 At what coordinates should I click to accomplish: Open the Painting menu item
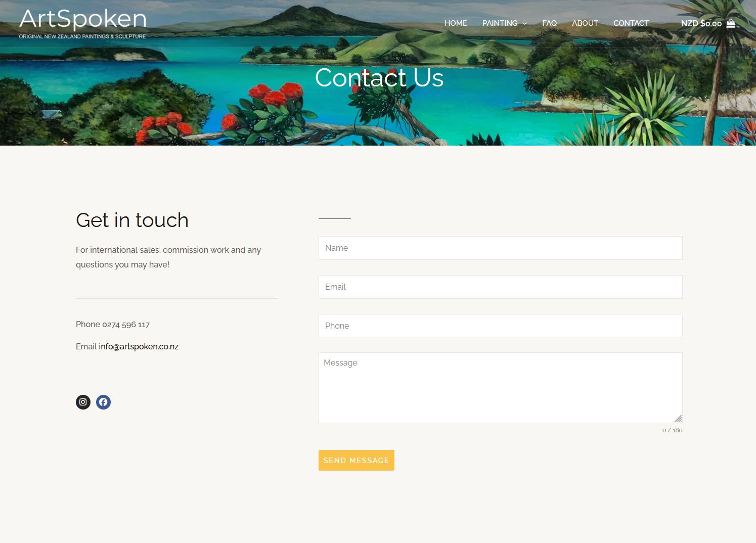tap(500, 23)
